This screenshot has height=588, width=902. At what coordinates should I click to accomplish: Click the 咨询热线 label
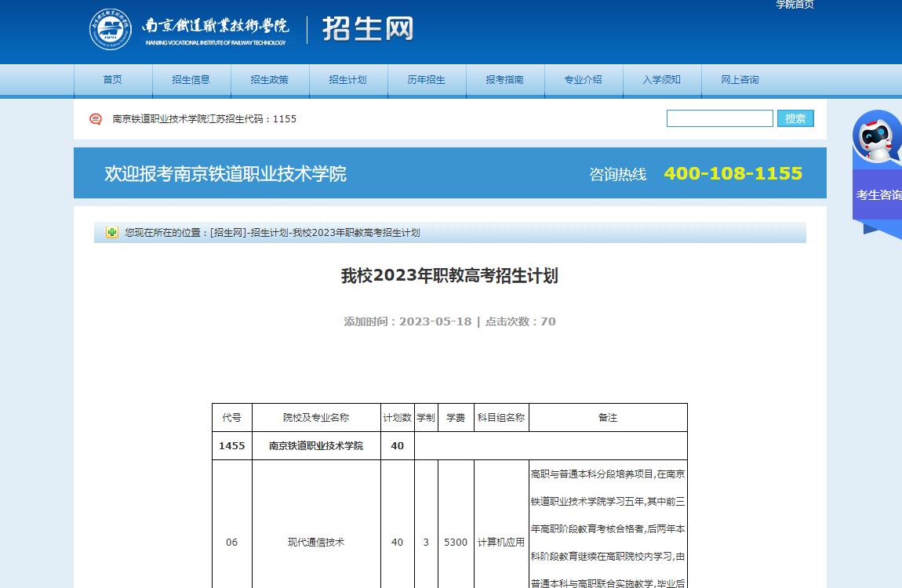[x=618, y=174]
